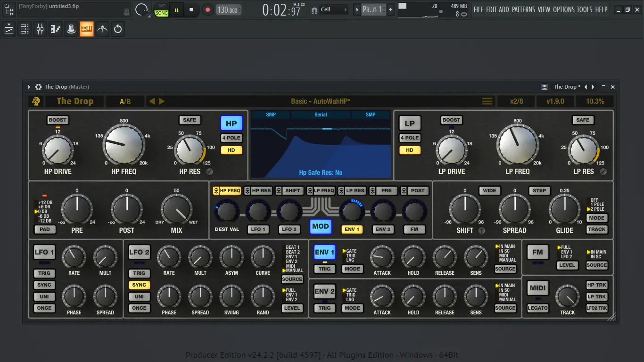Click the yellow logo icon beside The Drop

pos(36,101)
